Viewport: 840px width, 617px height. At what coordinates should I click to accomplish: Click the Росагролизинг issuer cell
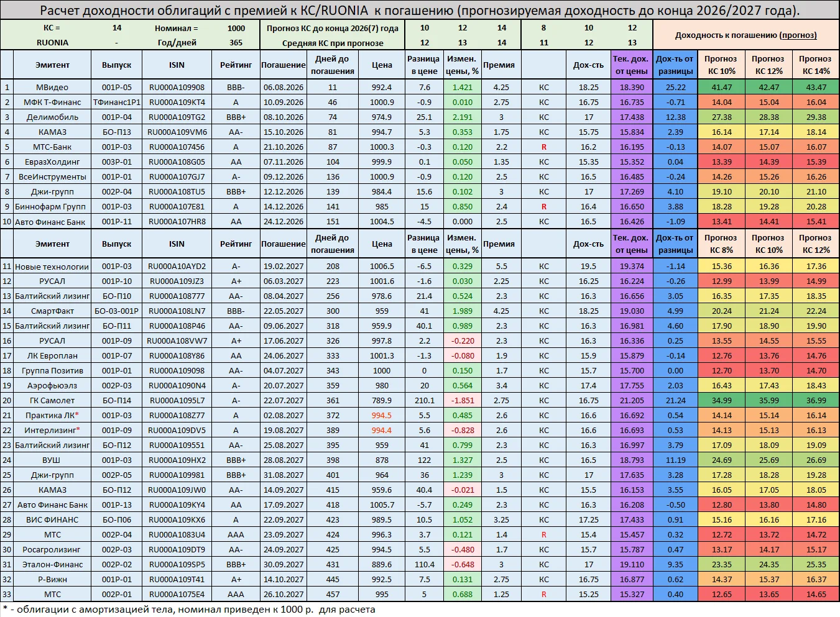point(52,550)
